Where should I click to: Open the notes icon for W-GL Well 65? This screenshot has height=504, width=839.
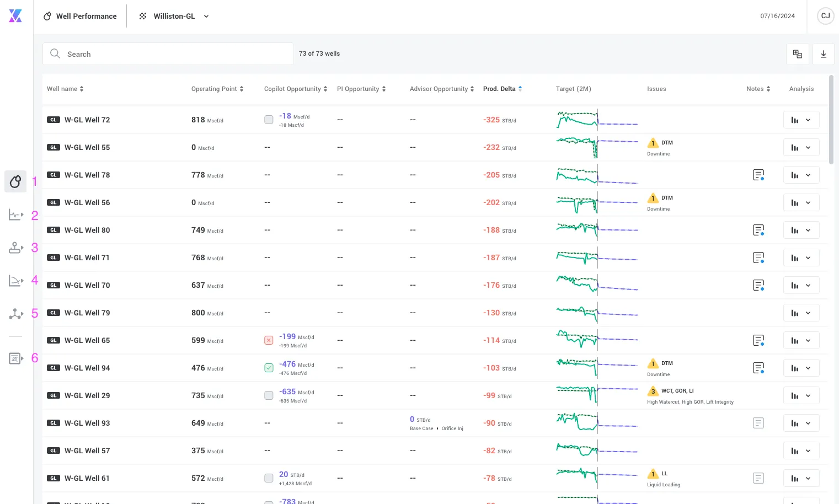[x=758, y=340]
